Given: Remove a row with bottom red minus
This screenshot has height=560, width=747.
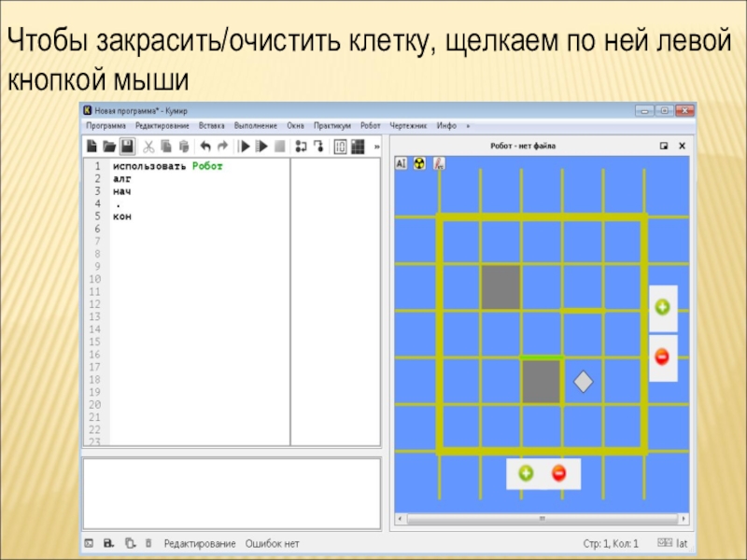Looking at the screenshot, I should (558, 473).
